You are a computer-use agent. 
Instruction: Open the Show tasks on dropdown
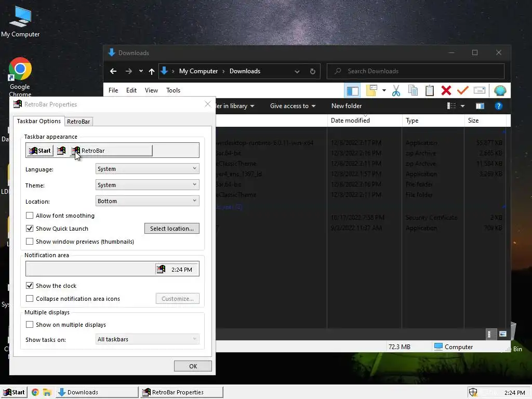point(147,339)
